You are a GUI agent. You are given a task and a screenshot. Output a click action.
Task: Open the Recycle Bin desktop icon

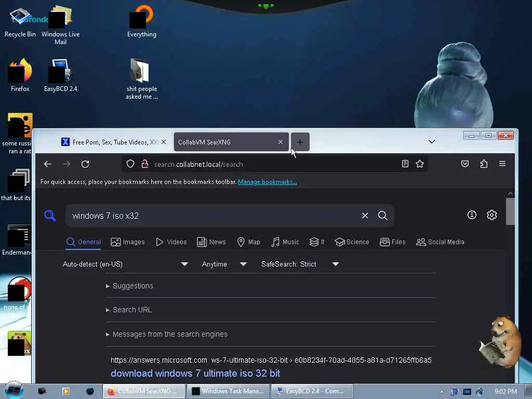pyautogui.click(x=20, y=22)
